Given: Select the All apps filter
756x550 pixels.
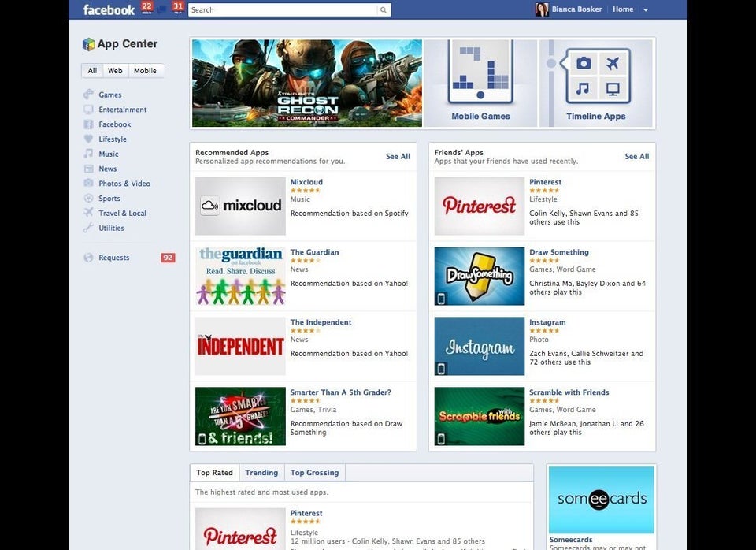Looking at the screenshot, I should [x=92, y=70].
